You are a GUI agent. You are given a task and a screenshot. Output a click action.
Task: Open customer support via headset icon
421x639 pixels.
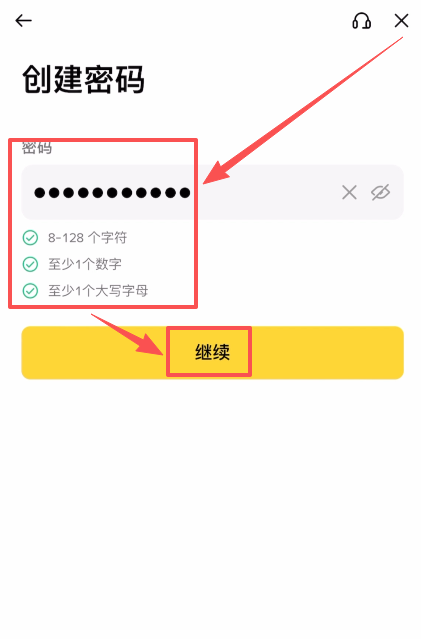pos(361,20)
